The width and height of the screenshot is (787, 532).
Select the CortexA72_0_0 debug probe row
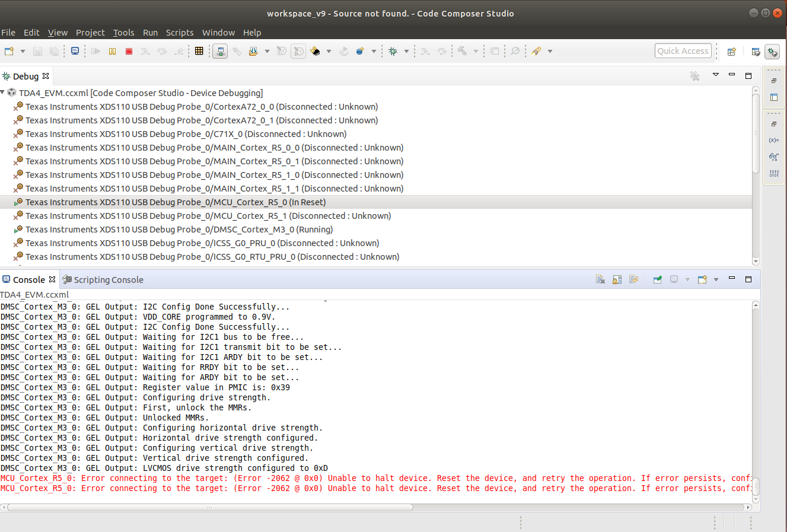pos(202,107)
